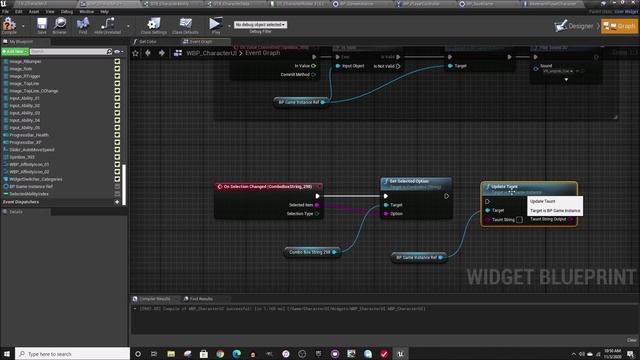Click the My Blueprint search field
Image resolution: width=640 pixels, height=360 pixels.
pos(68,52)
